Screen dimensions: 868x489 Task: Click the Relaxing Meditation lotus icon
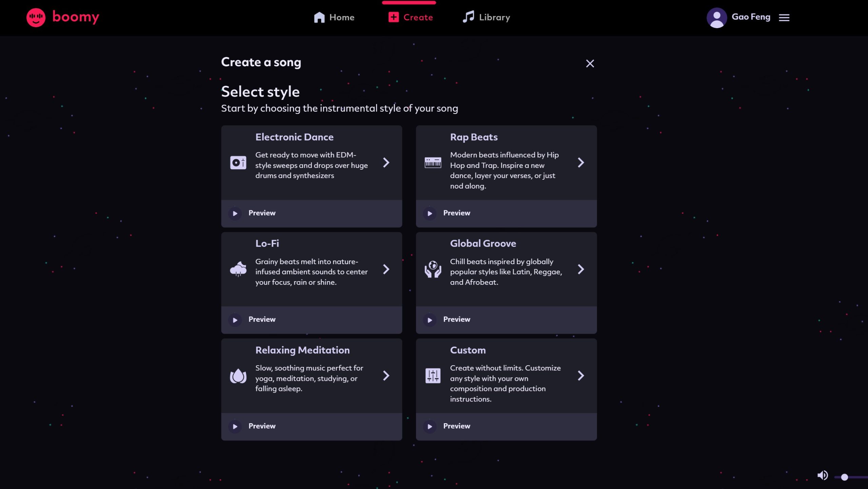(238, 376)
